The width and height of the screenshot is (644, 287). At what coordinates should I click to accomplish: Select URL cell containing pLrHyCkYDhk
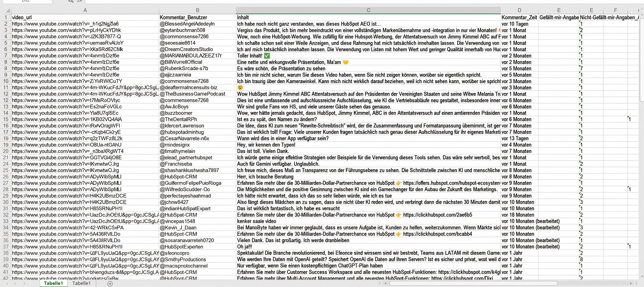point(85,30)
